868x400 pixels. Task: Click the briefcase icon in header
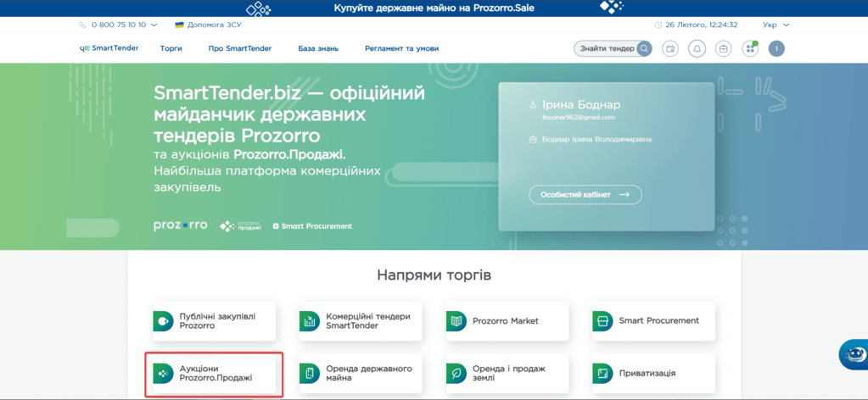pos(723,49)
